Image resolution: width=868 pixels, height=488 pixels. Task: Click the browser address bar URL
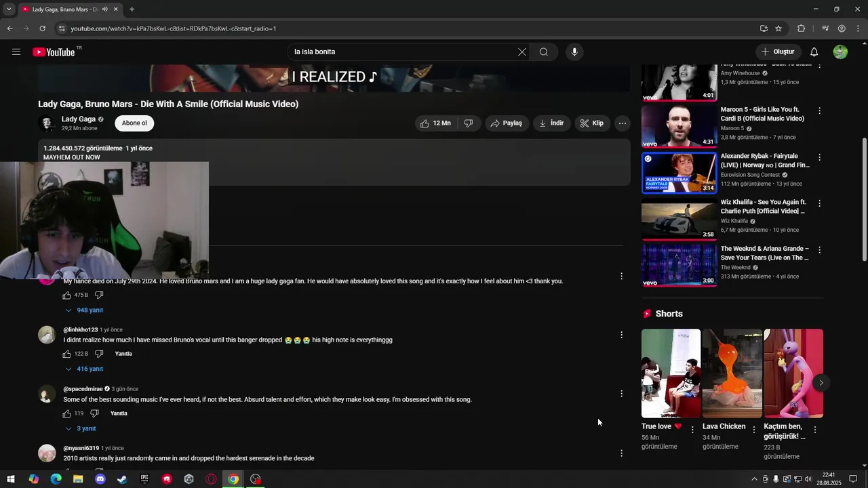(174, 28)
